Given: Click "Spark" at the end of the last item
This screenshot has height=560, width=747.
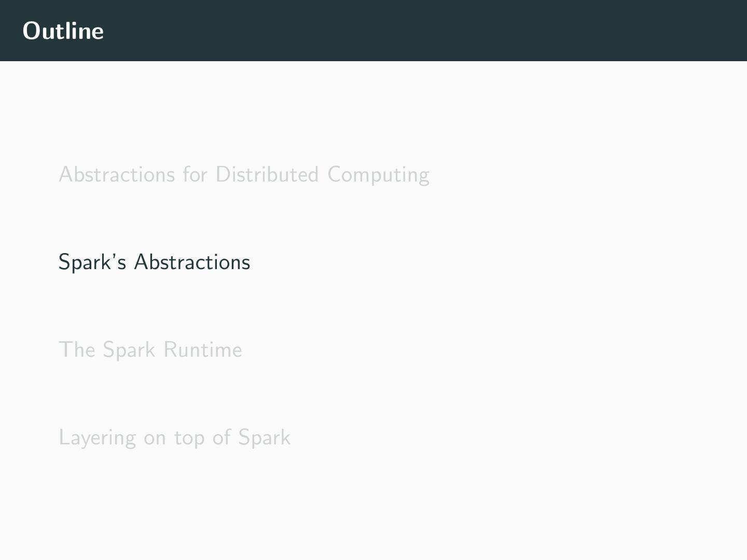Looking at the screenshot, I should point(264,438).
